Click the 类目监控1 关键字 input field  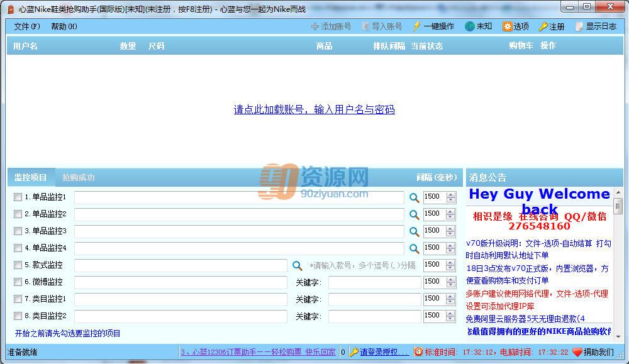pos(375,299)
